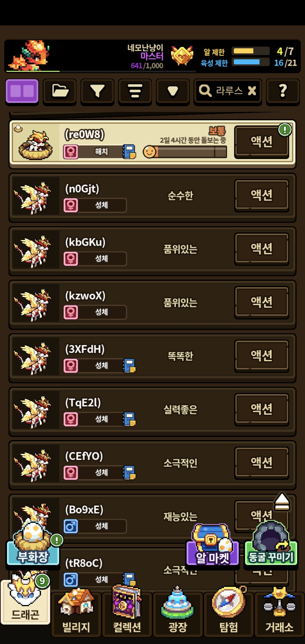Viewport: 305px width, 644px height.
Task: Click the reOW8 care progress bar
Action: pyautogui.click(x=185, y=152)
